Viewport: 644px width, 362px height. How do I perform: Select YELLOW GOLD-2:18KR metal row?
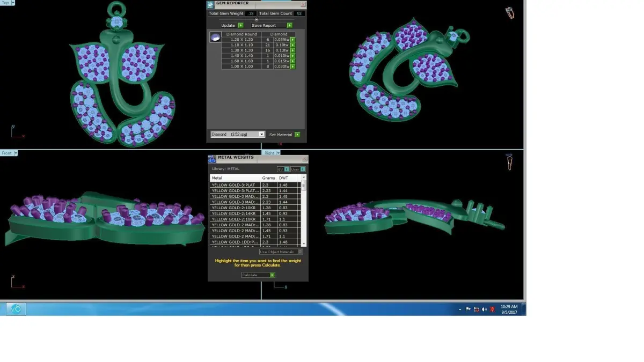point(255,219)
